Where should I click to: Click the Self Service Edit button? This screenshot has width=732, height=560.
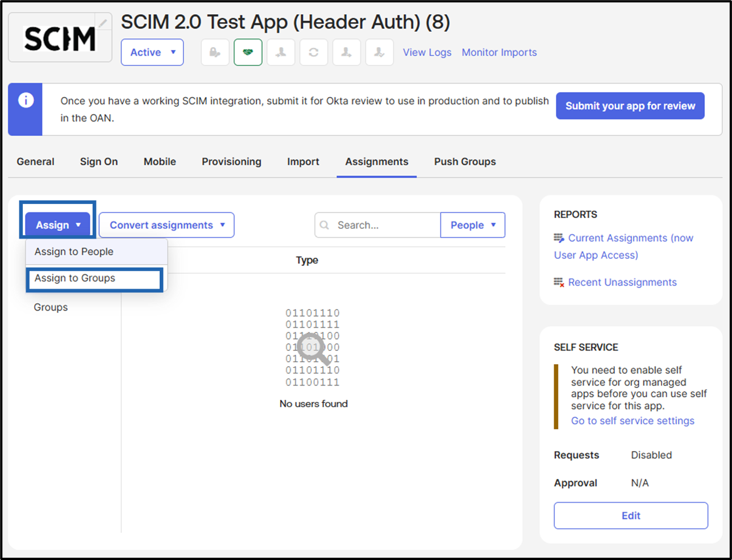coord(631,516)
